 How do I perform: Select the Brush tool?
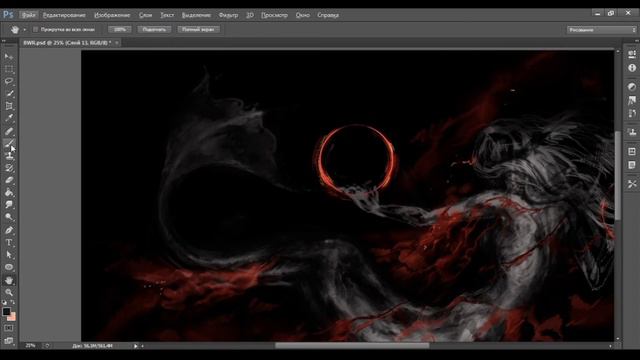pyautogui.click(x=9, y=143)
